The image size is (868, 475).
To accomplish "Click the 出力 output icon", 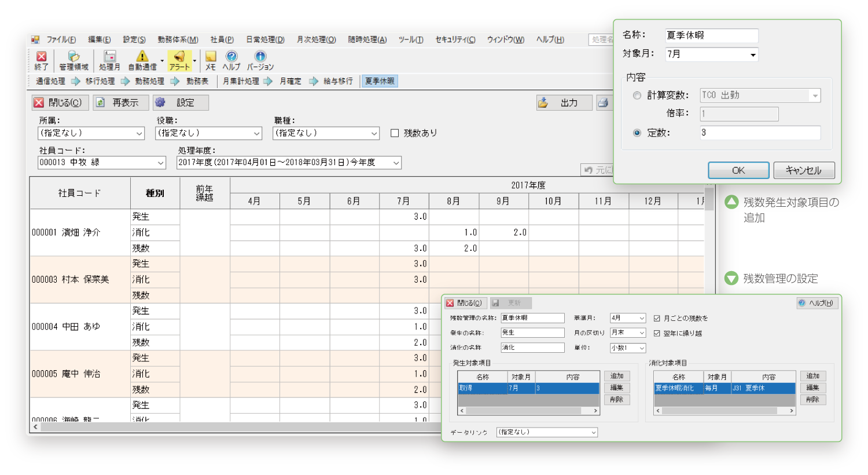I will [x=564, y=103].
